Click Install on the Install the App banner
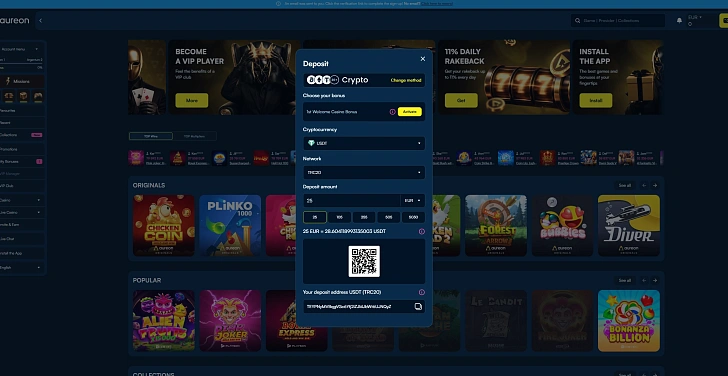Image resolution: width=728 pixels, height=376 pixels. pos(596,100)
